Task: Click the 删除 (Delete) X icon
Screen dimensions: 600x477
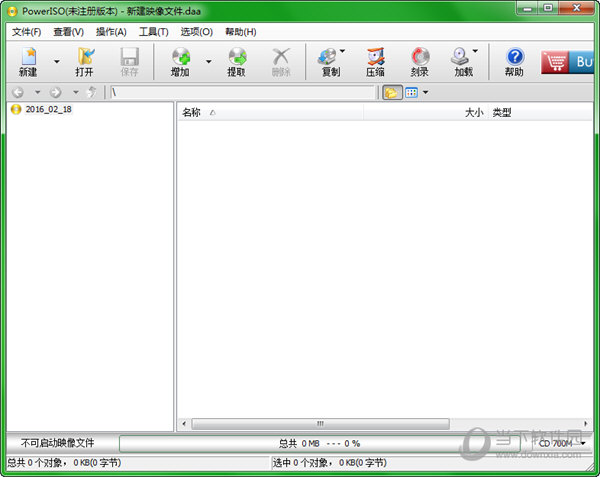Action: [281, 62]
